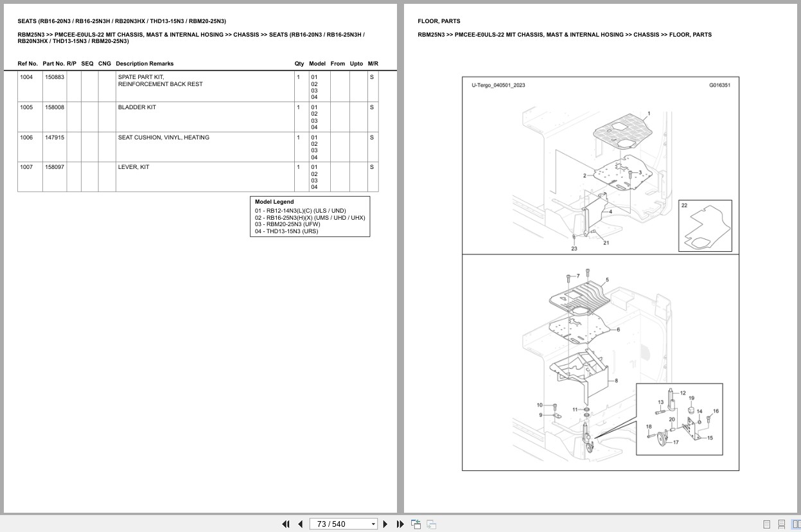The image size is (801, 532).
Task: Click legend entry 04 - THD13-15N3 (URS)
Action: pyautogui.click(x=286, y=231)
